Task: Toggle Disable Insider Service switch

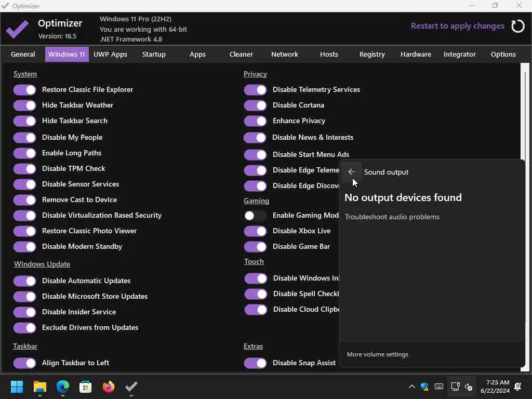Action: click(x=24, y=312)
